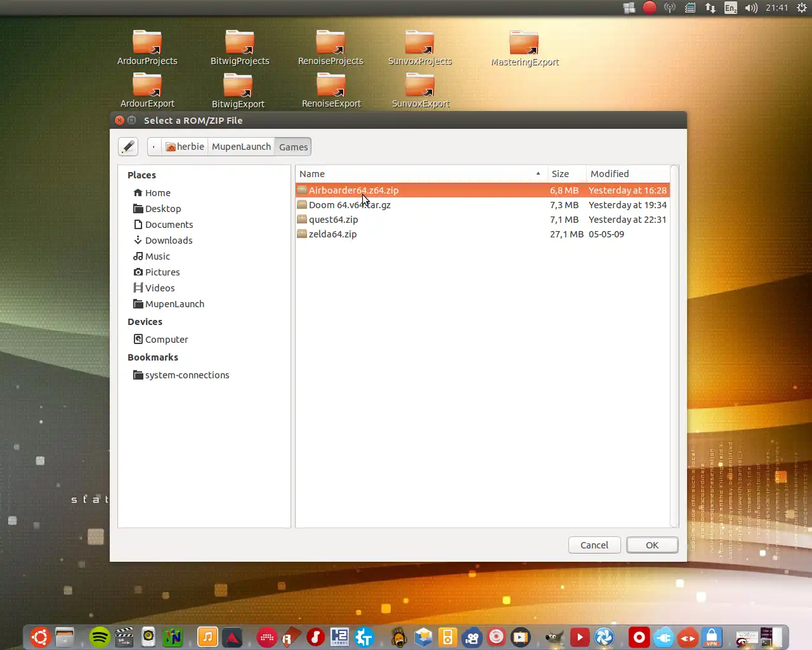Pick the zelda64.zip file icon
This screenshot has width=812, height=650.
(303, 234)
